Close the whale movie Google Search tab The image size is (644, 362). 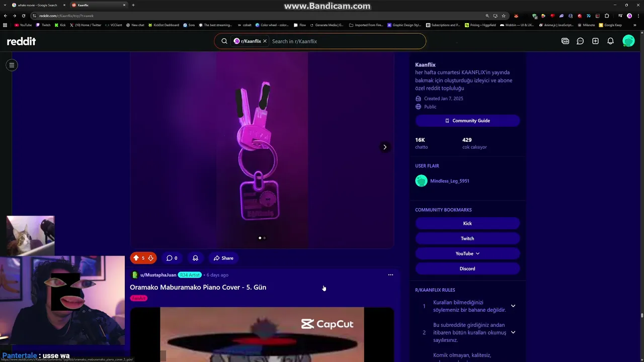click(x=64, y=5)
